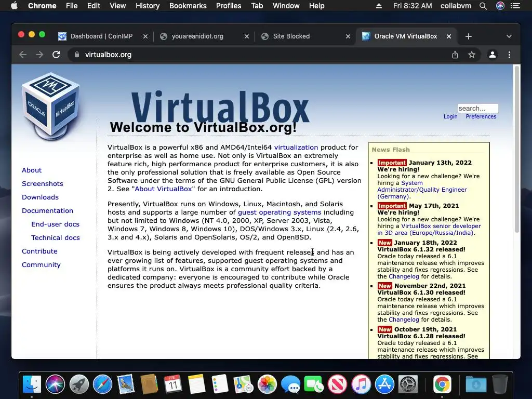Viewport: 532px width, 399px height.
Task: Open Contacts book icon in Dock
Action: (x=149, y=384)
